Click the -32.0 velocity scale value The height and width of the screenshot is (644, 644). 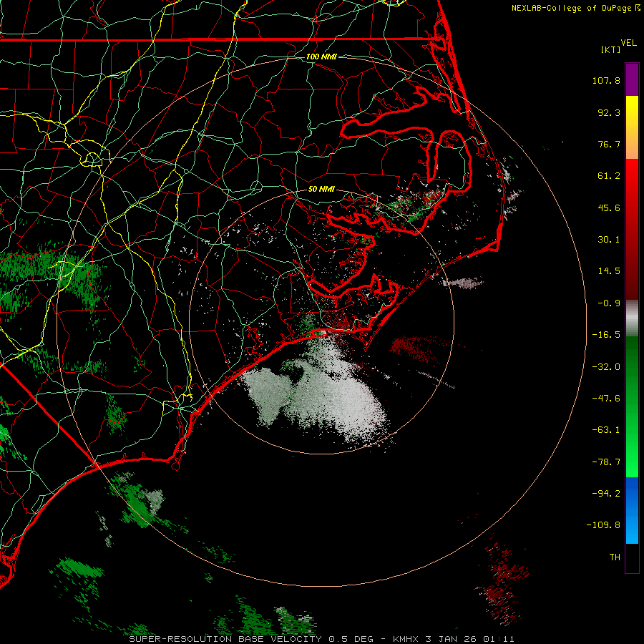[x=606, y=367]
